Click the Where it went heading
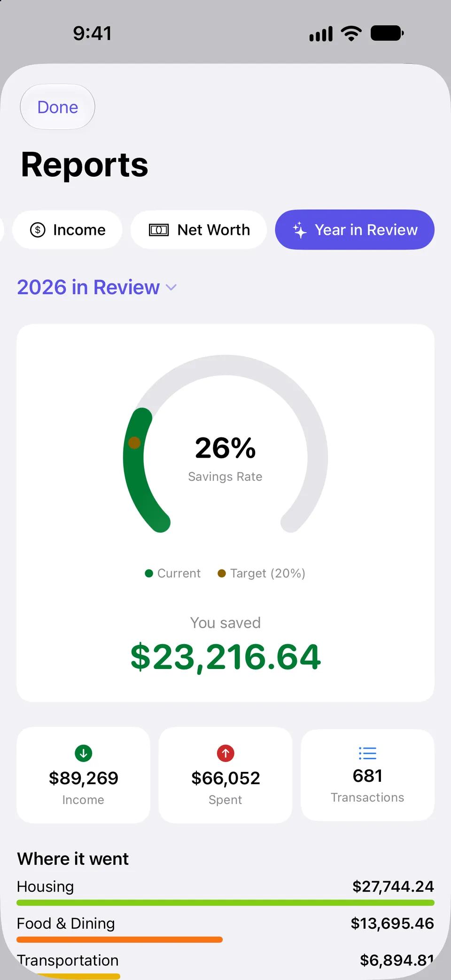This screenshot has height=980, width=451. [x=73, y=859]
